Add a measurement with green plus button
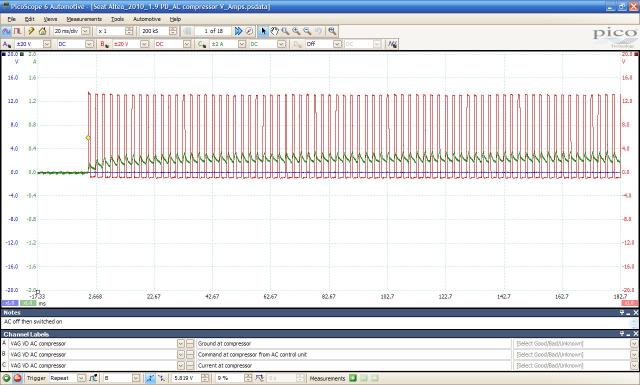 click(353, 378)
